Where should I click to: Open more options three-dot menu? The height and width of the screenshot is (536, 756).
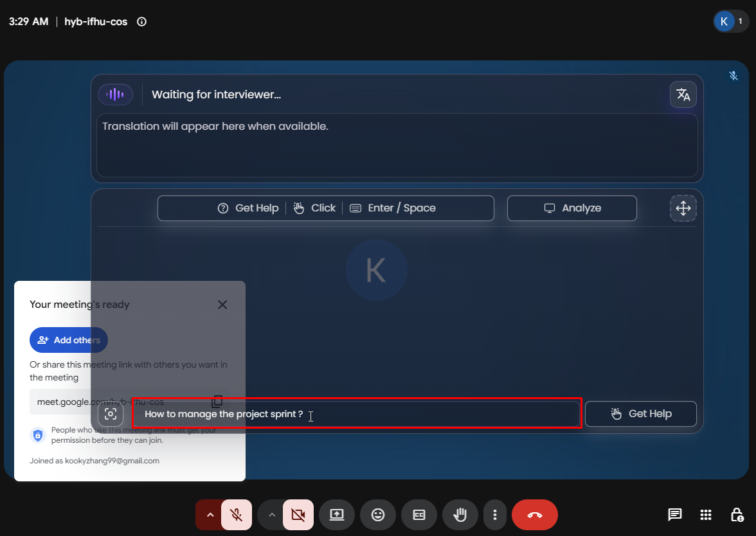(495, 515)
